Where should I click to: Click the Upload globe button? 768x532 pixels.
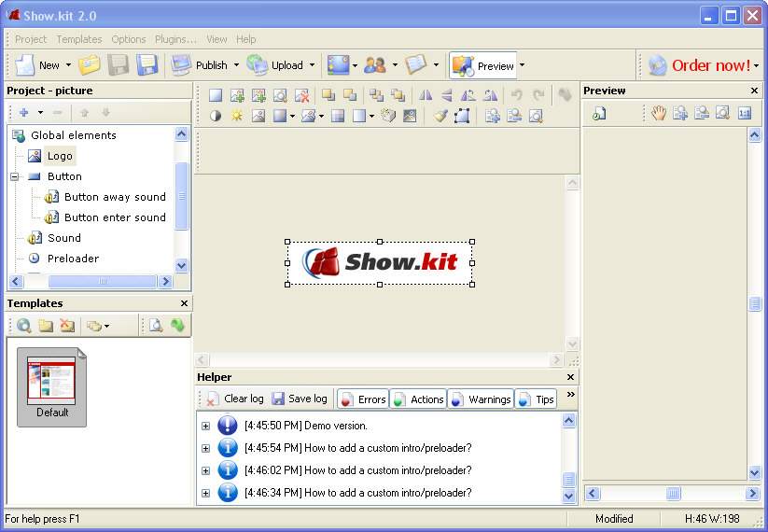point(274,65)
